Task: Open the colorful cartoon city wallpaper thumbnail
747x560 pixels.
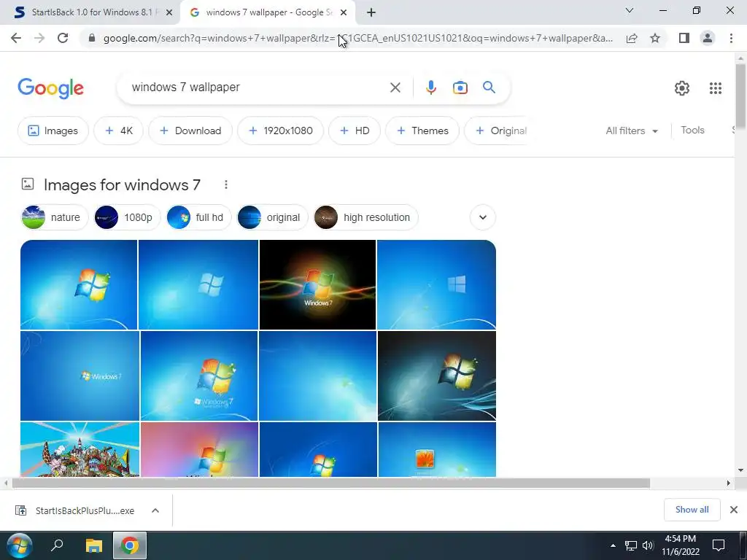Action: pos(80,449)
